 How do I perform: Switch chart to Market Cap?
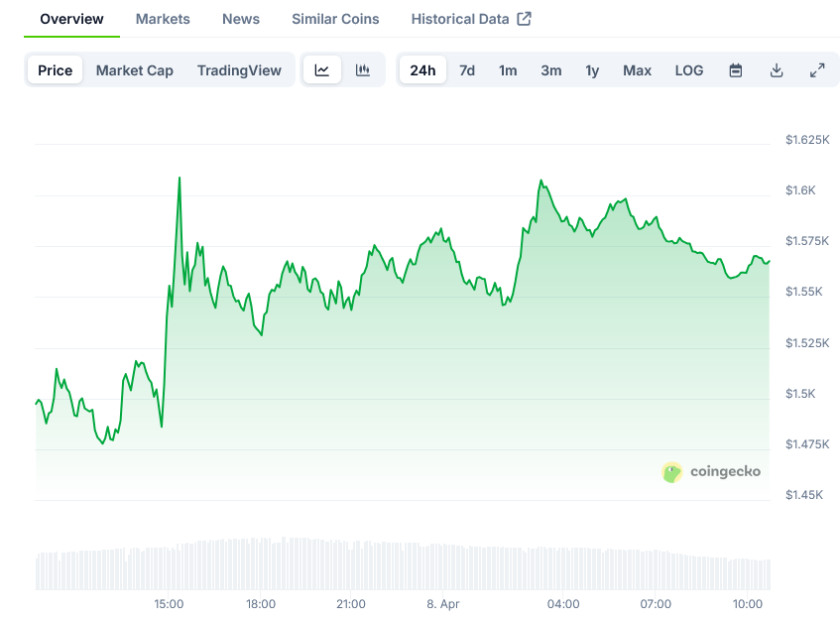[x=134, y=70]
